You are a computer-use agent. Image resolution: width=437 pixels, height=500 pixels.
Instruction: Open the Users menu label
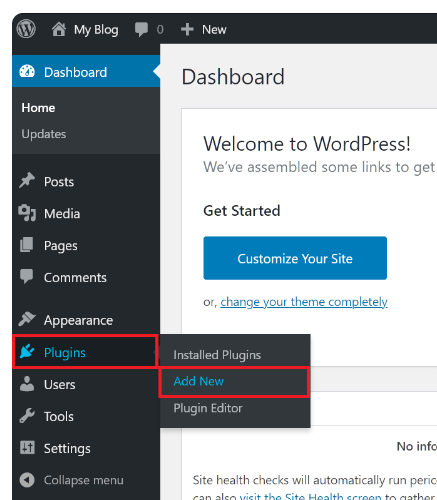point(60,384)
